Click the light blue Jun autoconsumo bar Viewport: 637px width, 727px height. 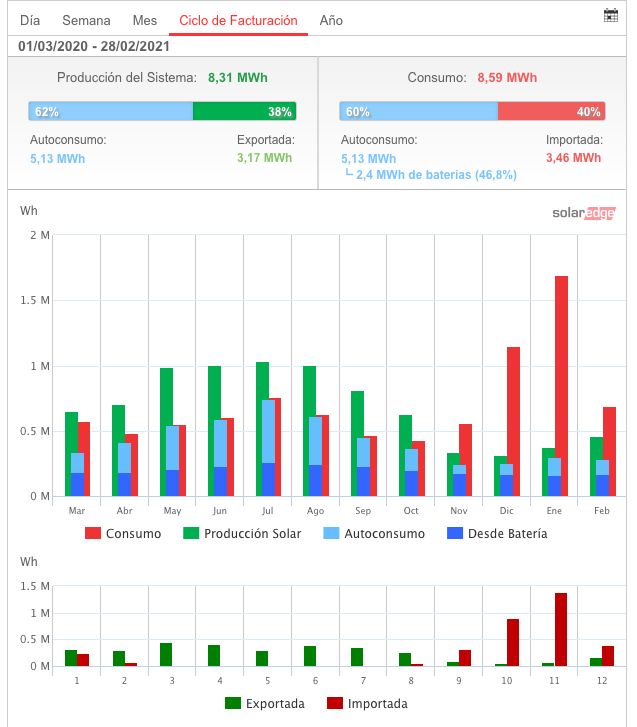pos(220,443)
